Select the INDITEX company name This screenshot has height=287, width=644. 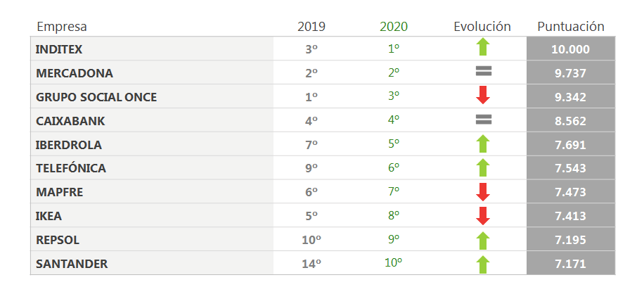60,49
